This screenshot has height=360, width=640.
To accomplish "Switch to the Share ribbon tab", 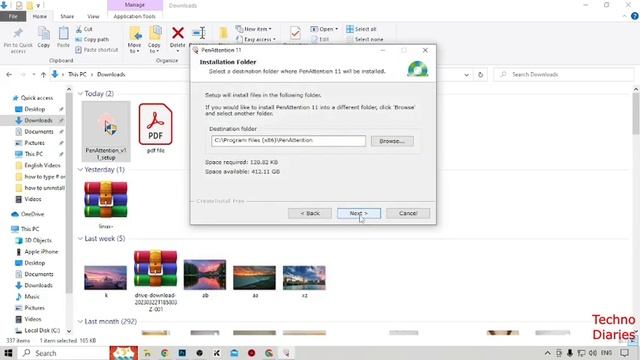I will [x=67, y=16].
